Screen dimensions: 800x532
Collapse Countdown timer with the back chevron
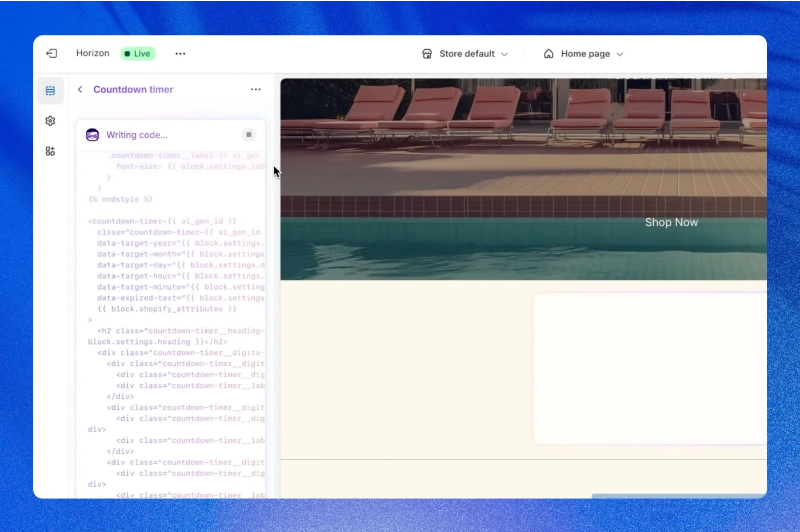pyautogui.click(x=80, y=89)
